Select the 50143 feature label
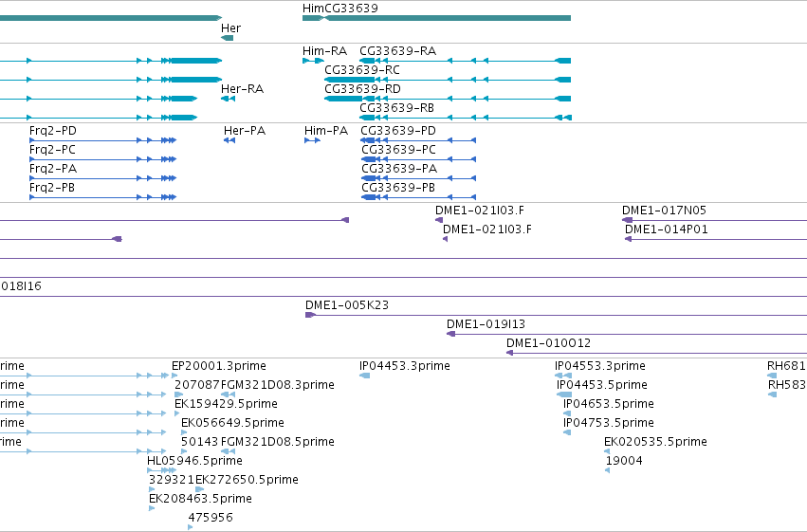This screenshot has height=532, width=807. pyautogui.click(x=200, y=442)
